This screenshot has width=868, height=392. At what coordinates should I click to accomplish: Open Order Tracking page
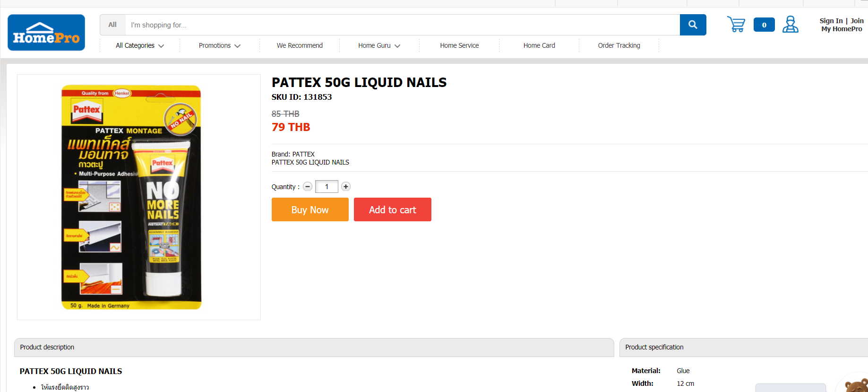coord(619,45)
